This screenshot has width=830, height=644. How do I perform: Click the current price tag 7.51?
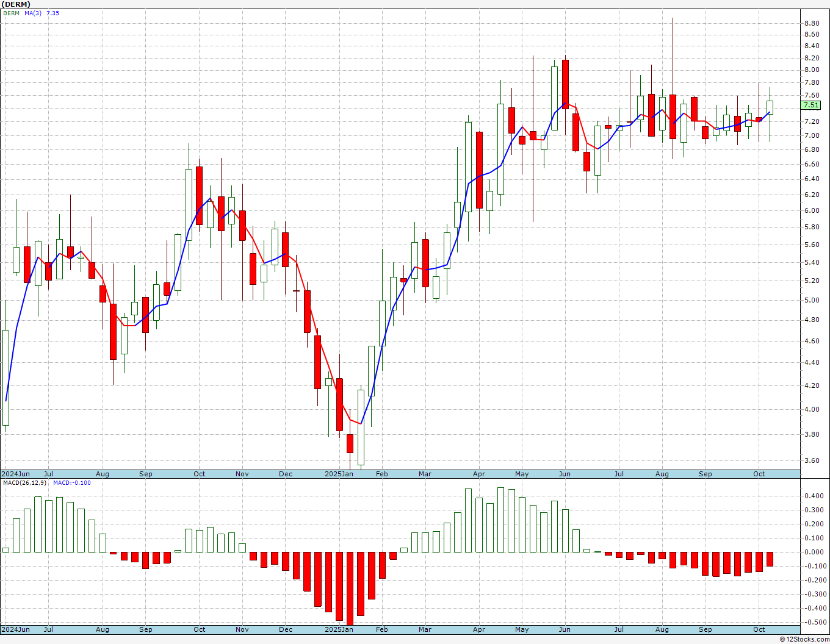pyautogui.click(x=811, y=105)
